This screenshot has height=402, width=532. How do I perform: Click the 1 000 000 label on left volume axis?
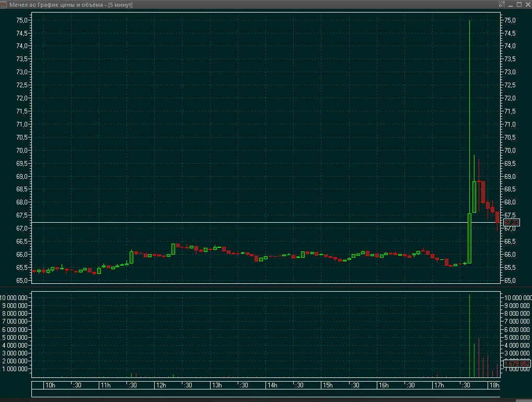[x=15, y=369]
